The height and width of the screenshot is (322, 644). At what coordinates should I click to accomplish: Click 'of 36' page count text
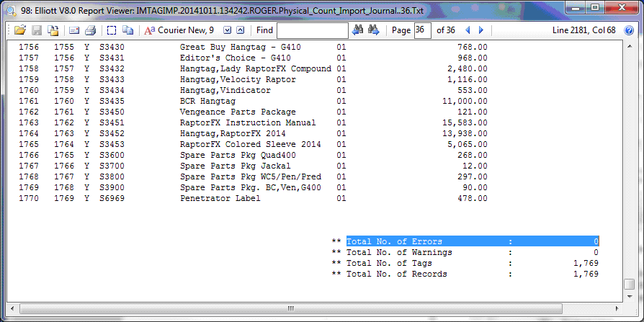[446, 30]
